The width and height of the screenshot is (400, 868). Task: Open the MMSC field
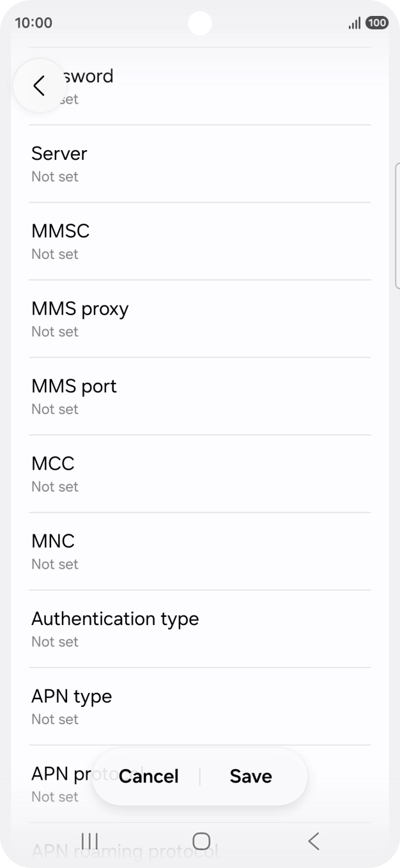point(61,241)
